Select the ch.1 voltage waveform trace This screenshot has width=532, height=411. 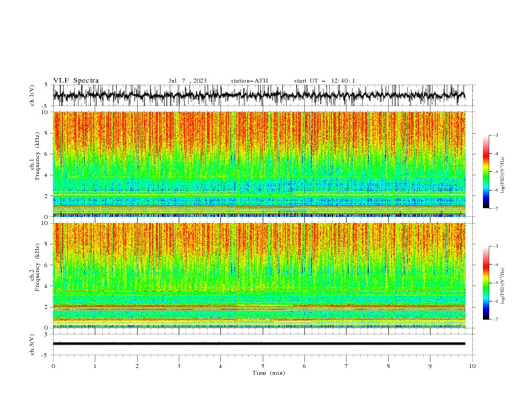click(x=259, y=95)
